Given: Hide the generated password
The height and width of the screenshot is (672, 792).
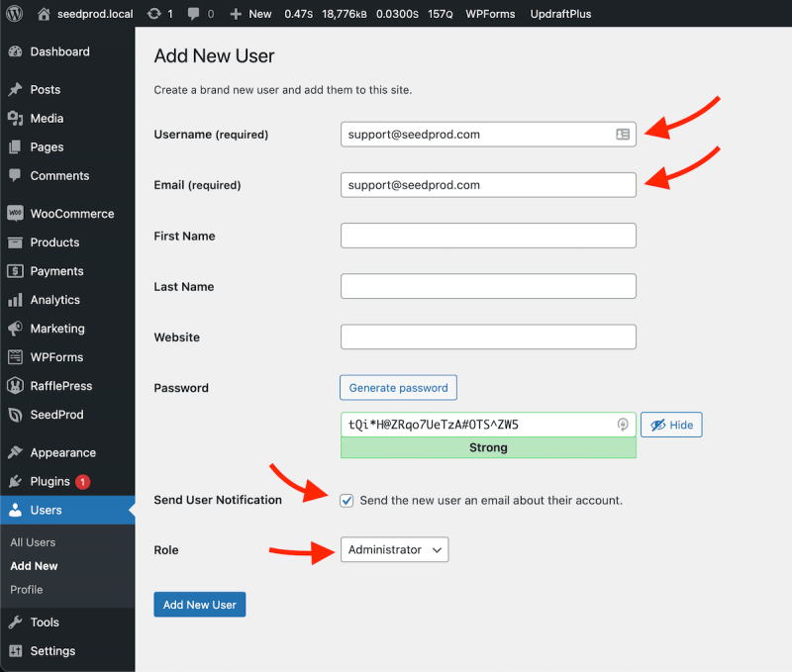Looking at the screenshot, I should tap(671, 424).
